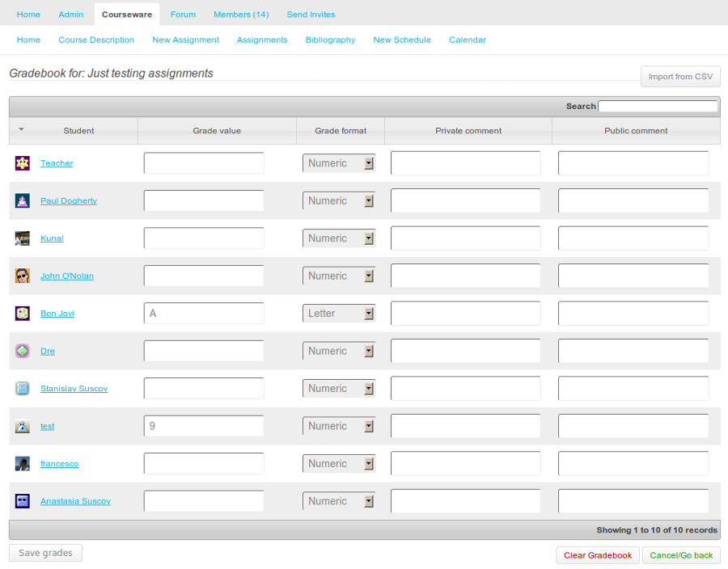Click Stanislav Suscov's avatar icon

pos(23,389)
